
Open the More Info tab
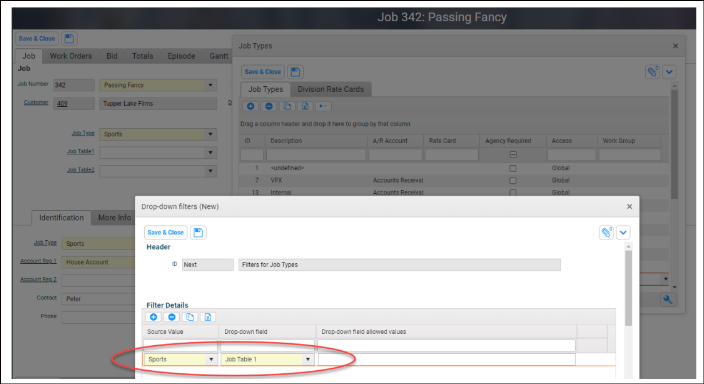[x=114, y=218]
